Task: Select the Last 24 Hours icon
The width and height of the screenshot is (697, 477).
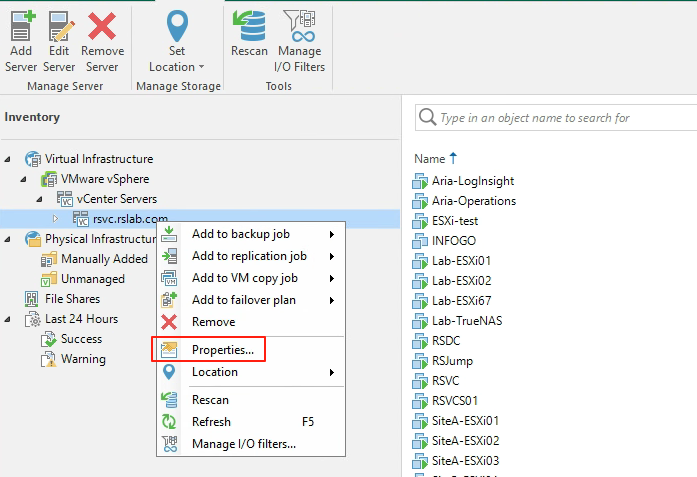Action: [x=33, y=319]
